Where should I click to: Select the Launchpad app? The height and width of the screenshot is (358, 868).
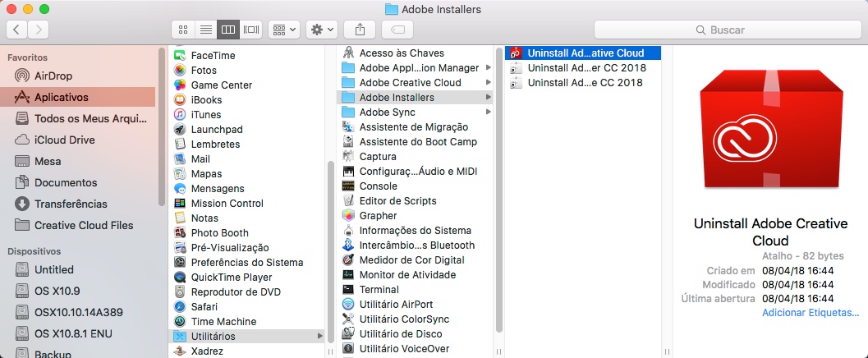pos(247,130)
